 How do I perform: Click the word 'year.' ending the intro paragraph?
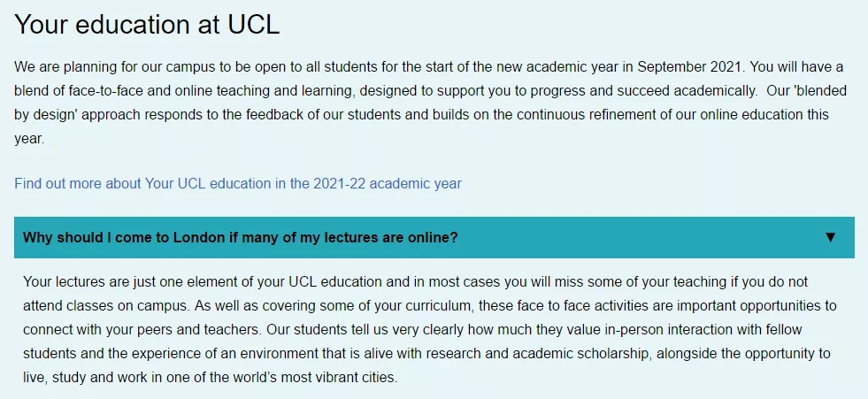pyautogui.click(x=29, y=139)
